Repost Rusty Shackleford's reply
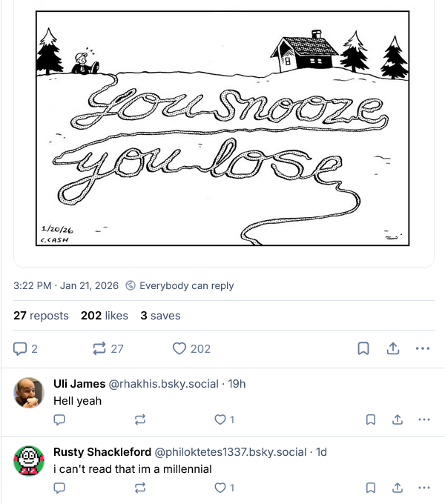The width and height of the screenshot is (445, 504). 139,488
